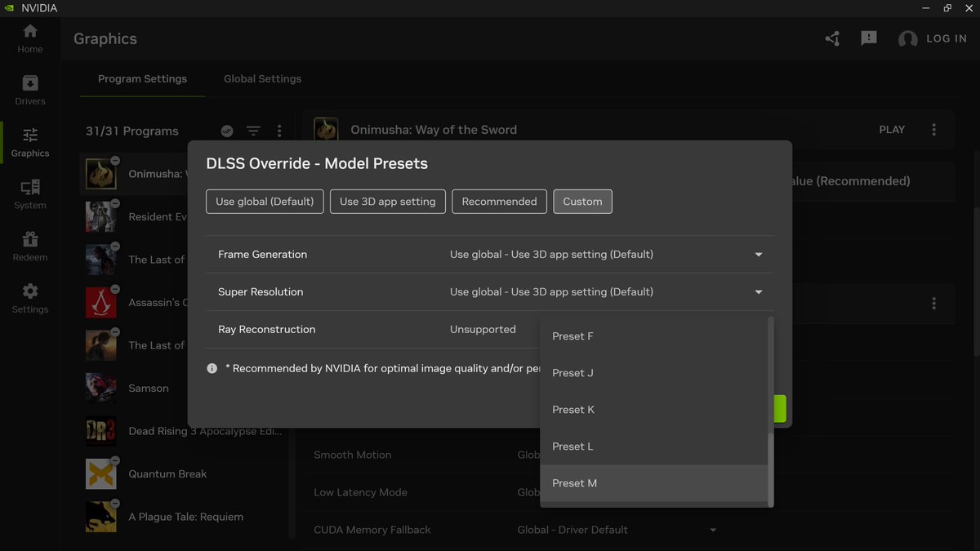Select the Quantum Break game icon
The height and width of the screenshot is (551, 980).
coord(101,473)
